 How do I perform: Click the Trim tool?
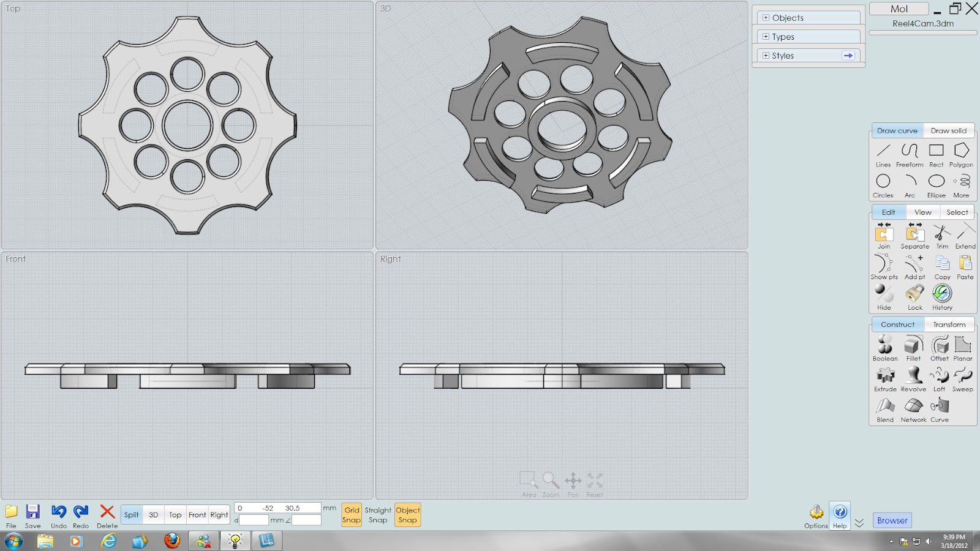point(942,236)
